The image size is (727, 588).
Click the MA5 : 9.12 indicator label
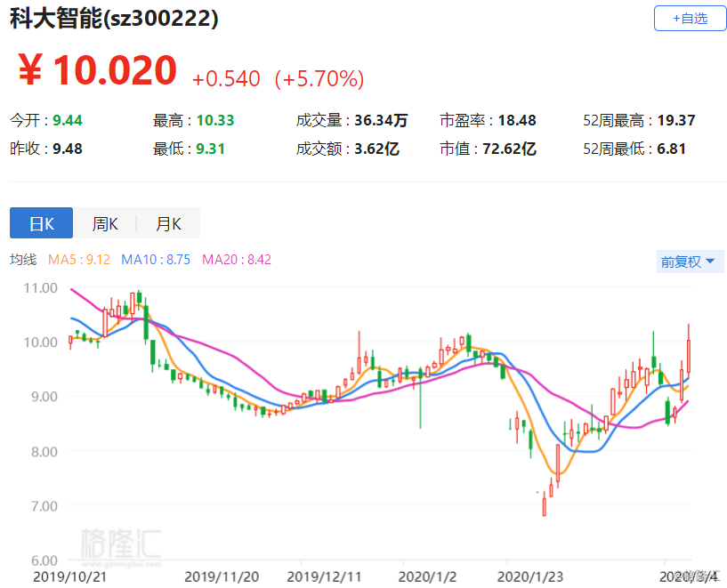(79, 260)
